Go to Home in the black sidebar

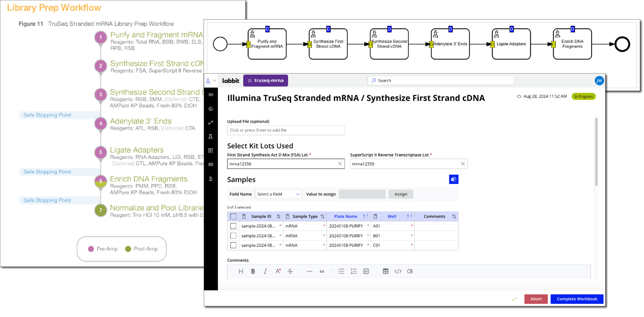(211, 109)
